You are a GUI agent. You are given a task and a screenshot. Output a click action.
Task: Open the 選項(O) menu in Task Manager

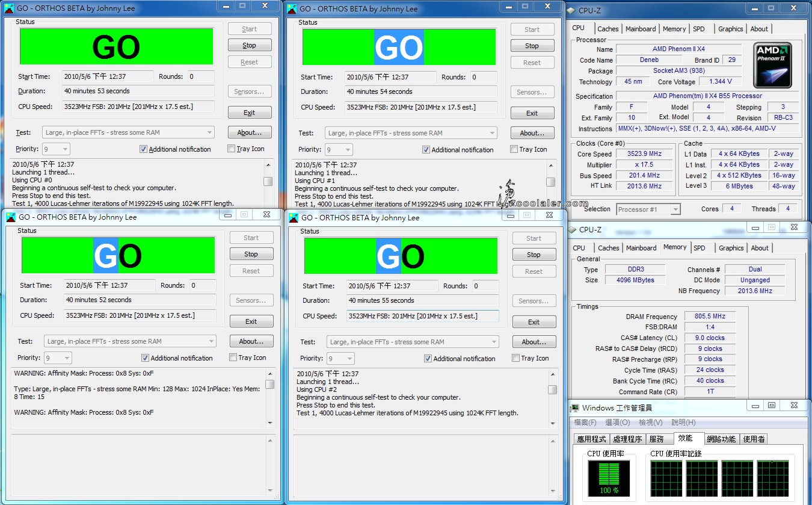point(617,423)
